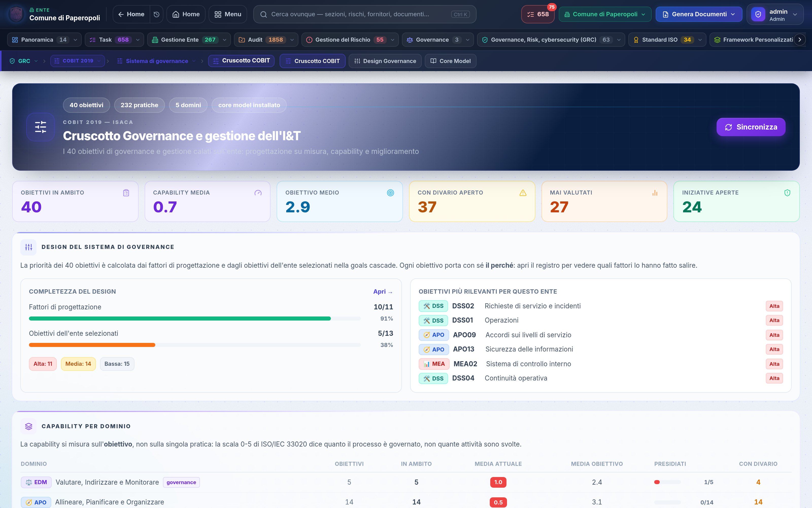Click shield icon on Iniziative aperte card
This screenshot has height=508, width=812.
click(x=787, y=193)
